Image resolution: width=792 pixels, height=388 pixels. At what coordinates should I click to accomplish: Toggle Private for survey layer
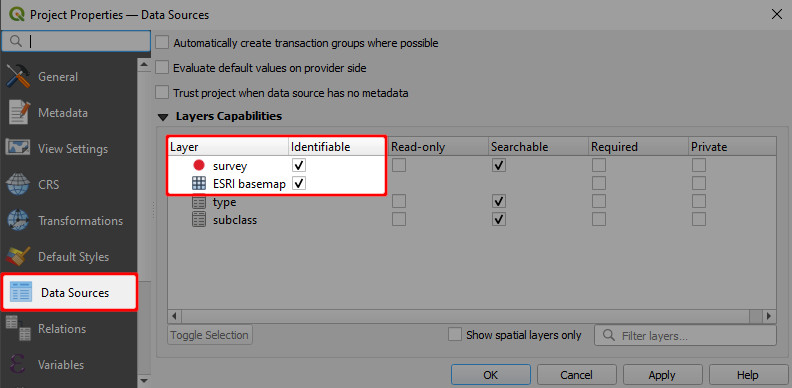pyautogui.click(x=699, y=165)
